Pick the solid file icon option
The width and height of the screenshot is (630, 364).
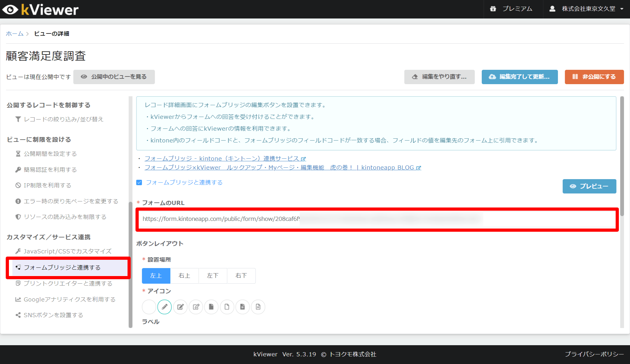(211, 307)
